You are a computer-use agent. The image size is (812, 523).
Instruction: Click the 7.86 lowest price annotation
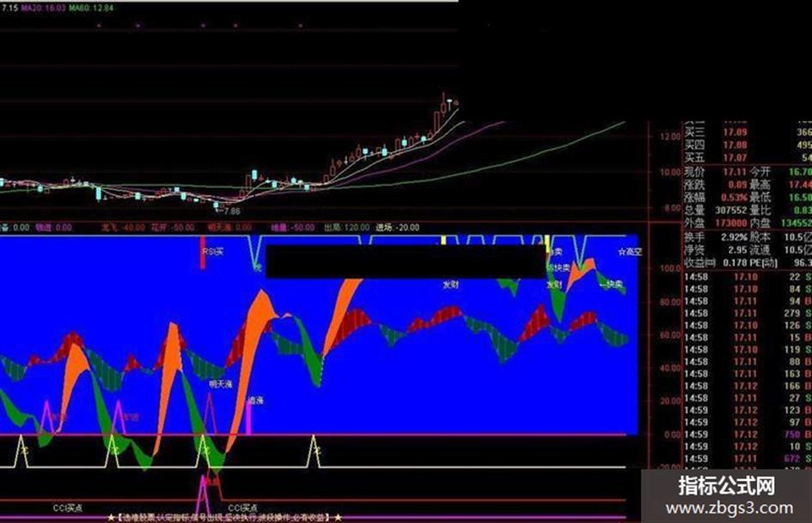click(228, 211)
